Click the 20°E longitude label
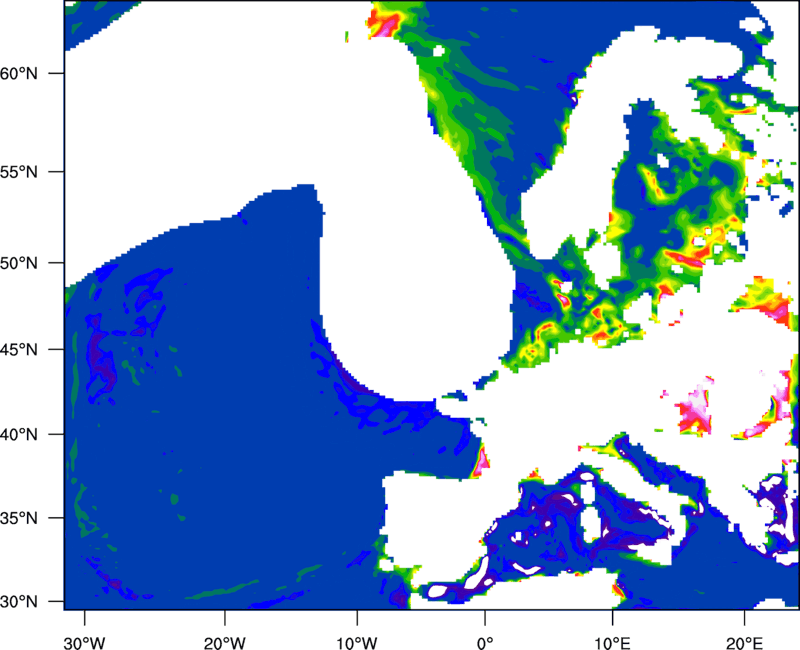Screen dimensions: 800x650 click(x=744, y=642)
